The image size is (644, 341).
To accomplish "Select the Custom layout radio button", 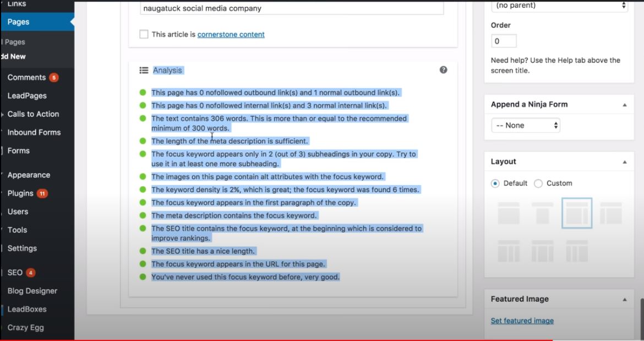I will coord(538,183).
